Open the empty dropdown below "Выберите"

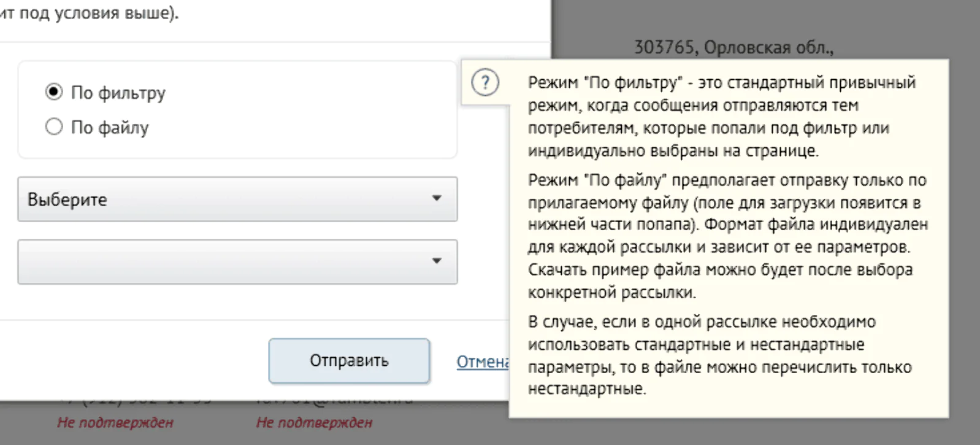pos(237,261)
